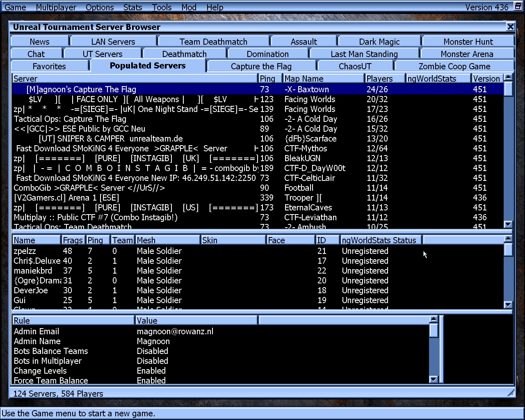The image size is (525, 420).
Task: Open the Chat tab
Action: click(x=36, y=54)
